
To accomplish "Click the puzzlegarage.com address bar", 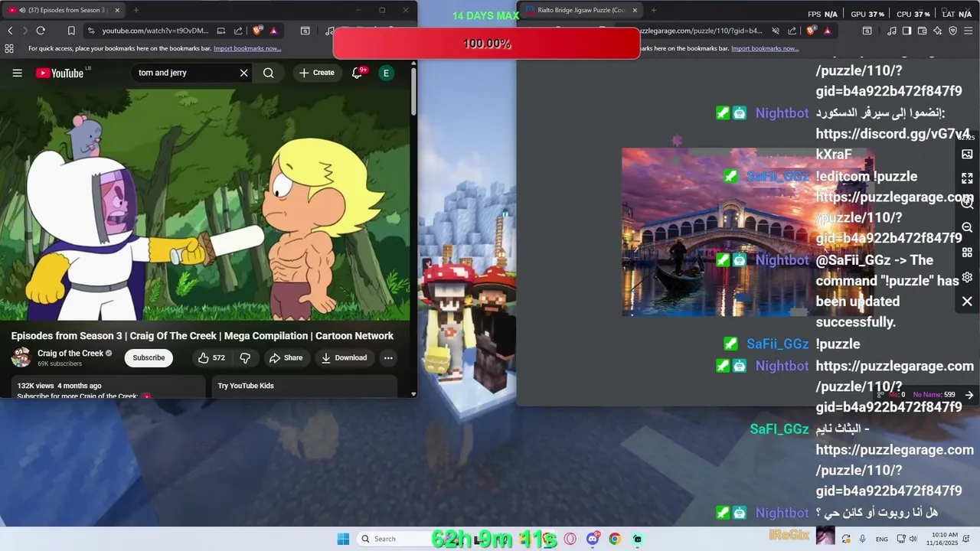I will (x=701, y=31).
